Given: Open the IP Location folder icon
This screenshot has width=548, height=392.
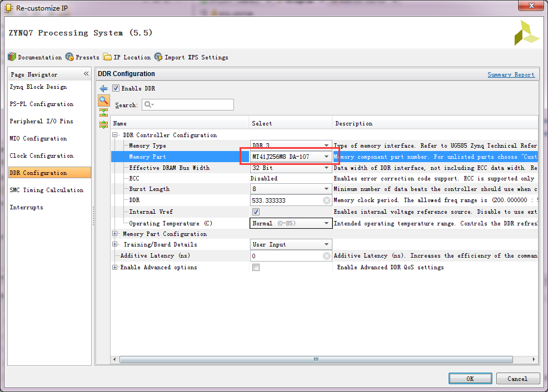Looking at the screenshot, I should 107,57.
